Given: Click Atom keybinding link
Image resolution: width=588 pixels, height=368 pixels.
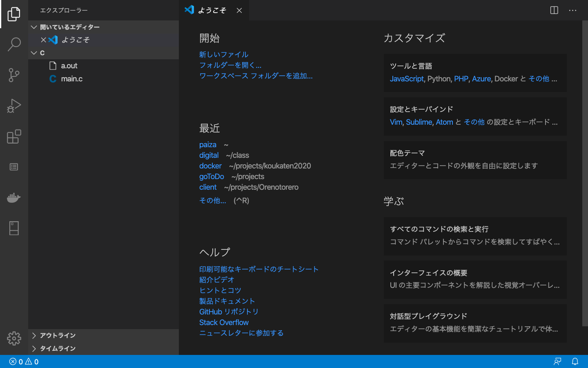Looking at the screenshot, I should point(444,122).
